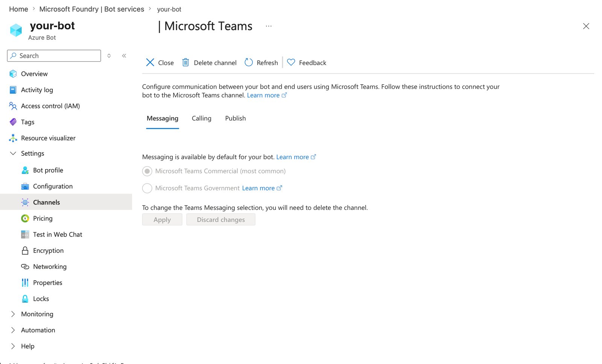602x364 pixels.
Task: Close the Microsoft Teams blade
Action: pos(586,26)
